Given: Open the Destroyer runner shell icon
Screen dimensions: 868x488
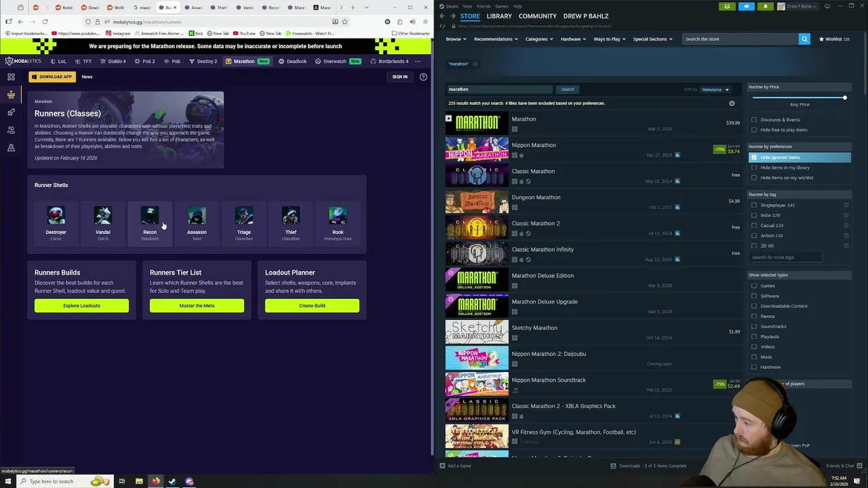Looking at the screenshot, I should [56, 216].
